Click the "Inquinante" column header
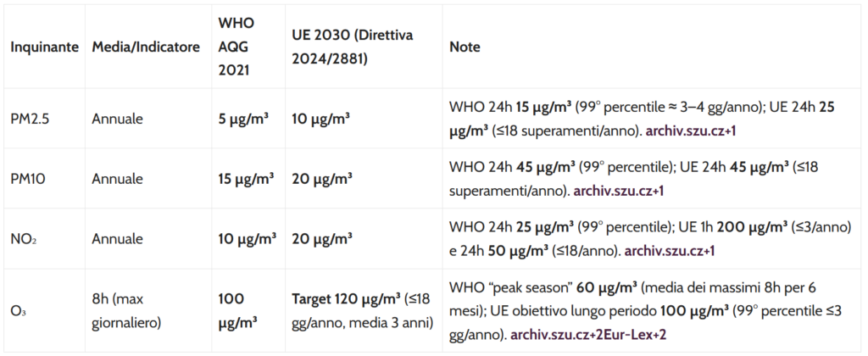 pos(44,45)
